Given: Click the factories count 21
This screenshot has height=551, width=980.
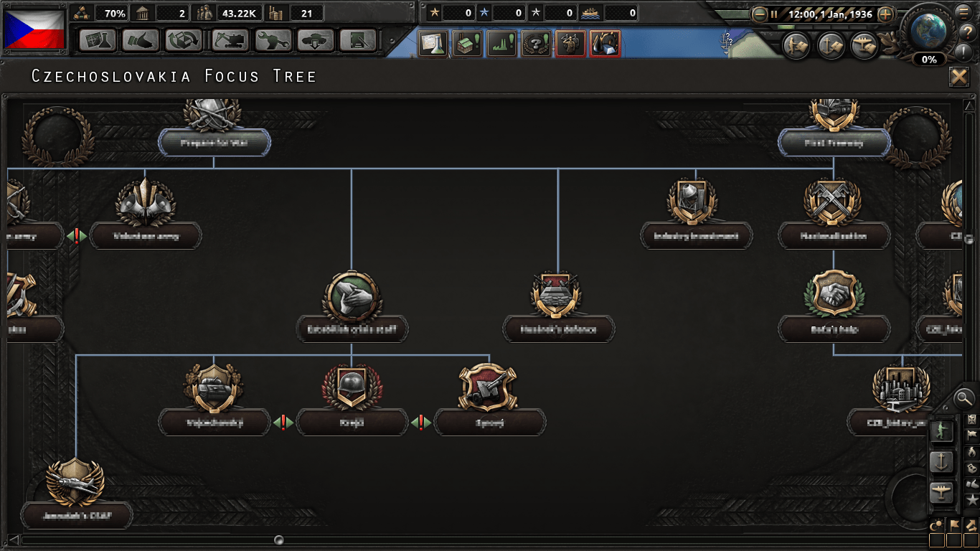Looking at the screenshot, I should click(x=306, y=13).
